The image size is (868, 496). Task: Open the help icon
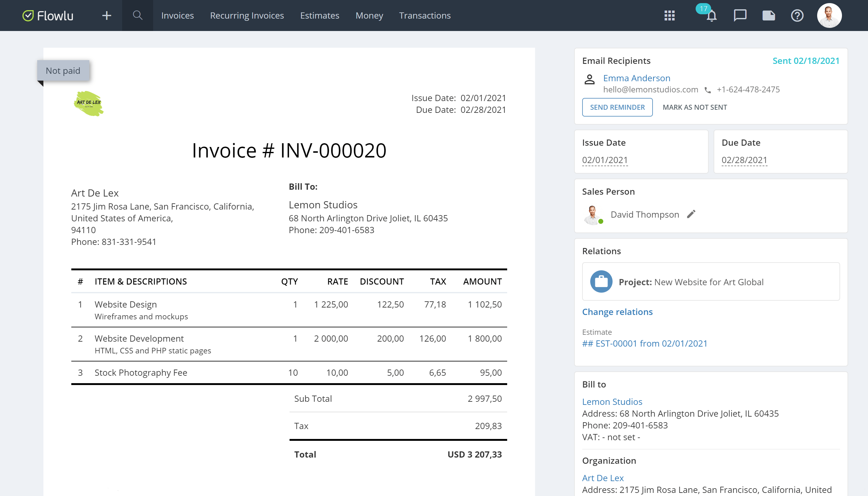tap(797, 15)
